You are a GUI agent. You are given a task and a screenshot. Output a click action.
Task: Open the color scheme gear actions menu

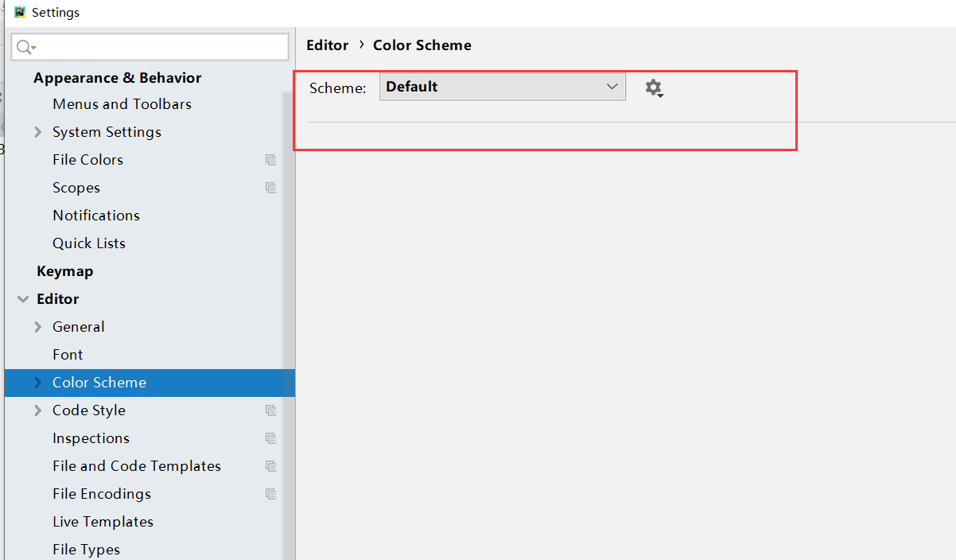(654, 87)
